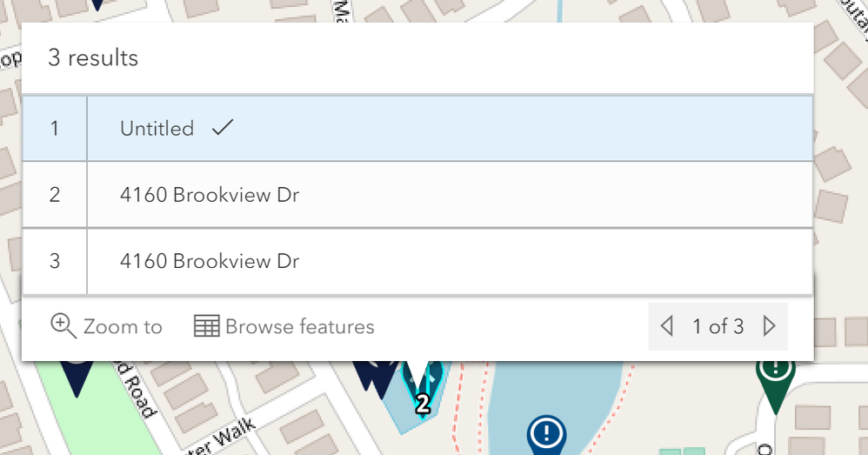Open Browse features table icon

click(x=206, y=326)
